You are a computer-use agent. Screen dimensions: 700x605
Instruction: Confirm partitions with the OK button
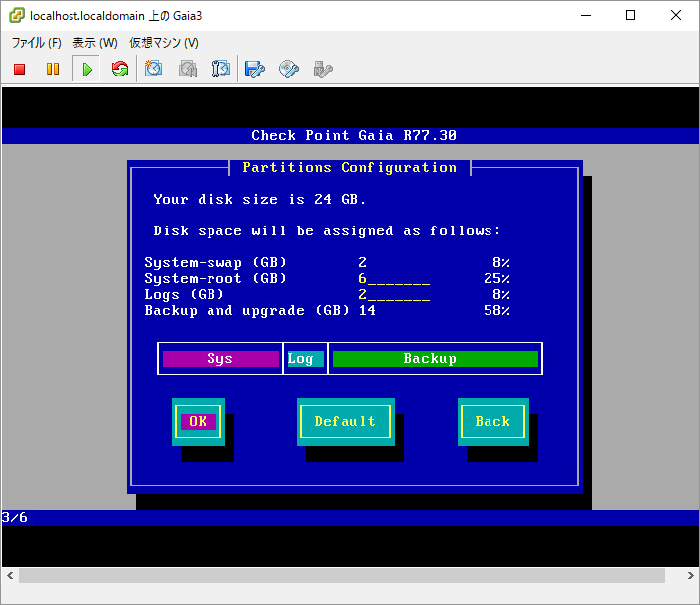(199, 422)
